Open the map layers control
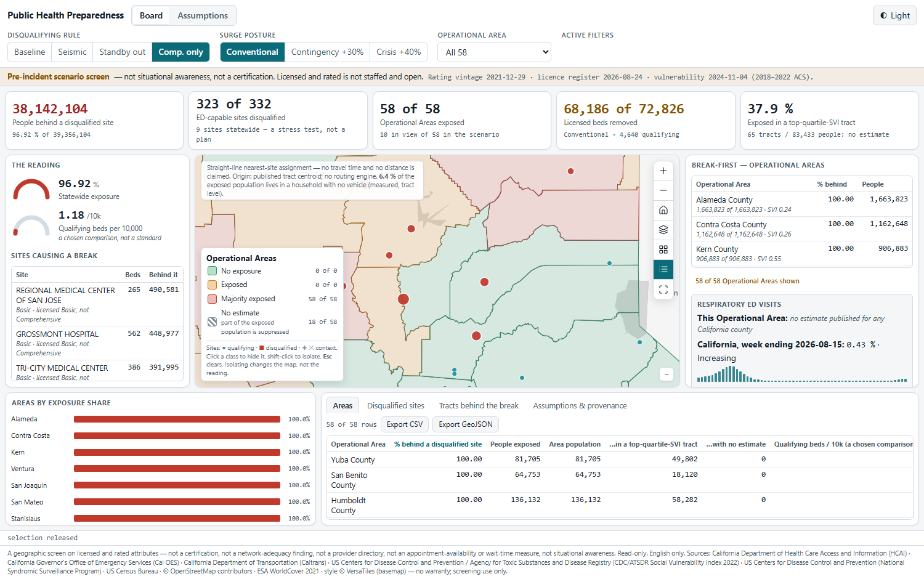 click(663, 230)
